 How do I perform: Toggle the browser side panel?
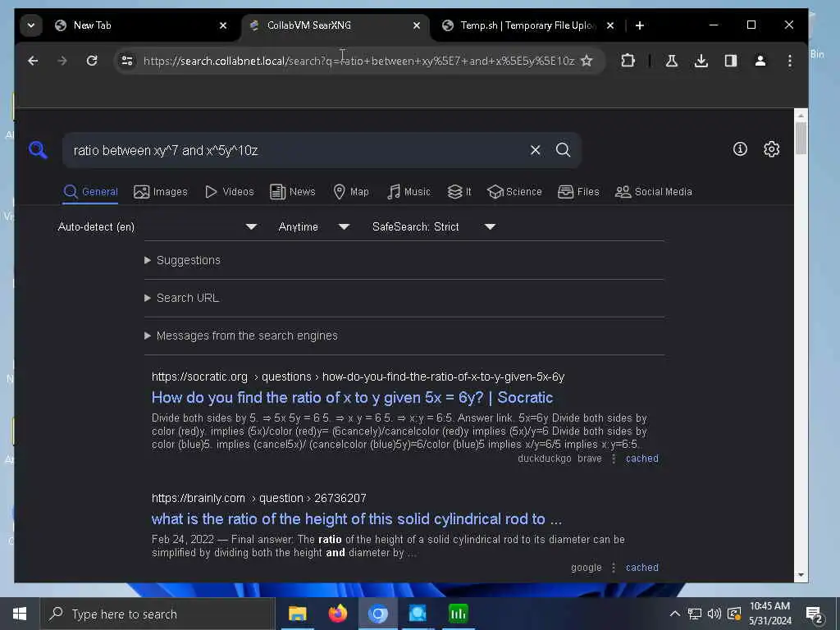731,61
